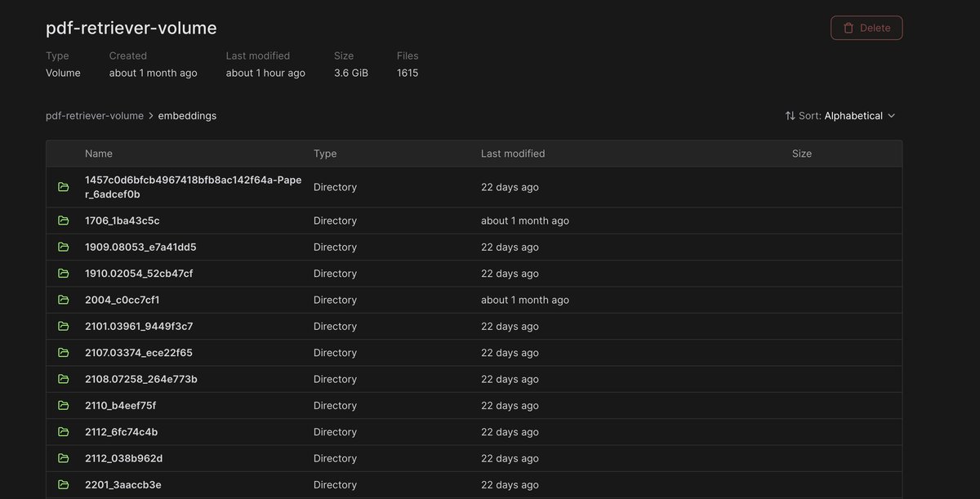Click folder icon for 1910.02054_52cb47cf

(x=64, y=274)
